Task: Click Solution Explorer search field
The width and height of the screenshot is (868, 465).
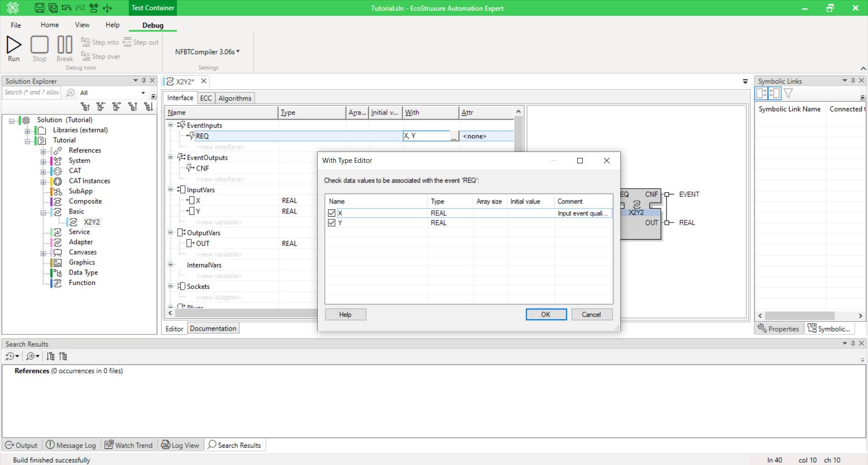Action: pyautogui.click(x=32, y=92)
